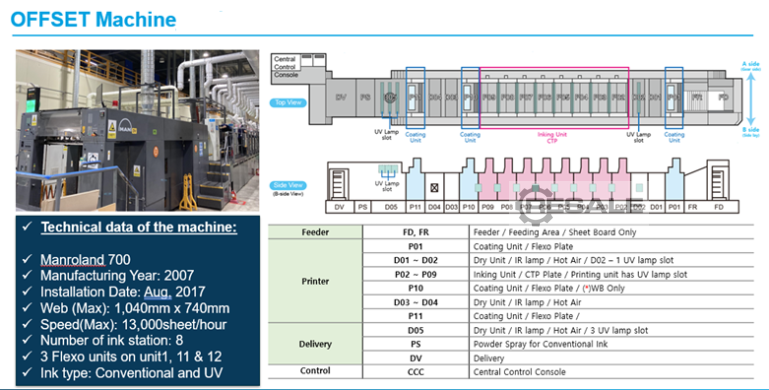
Task: Click the checkmark beside Manufacturing Year 2007
Action: [27, 275]
